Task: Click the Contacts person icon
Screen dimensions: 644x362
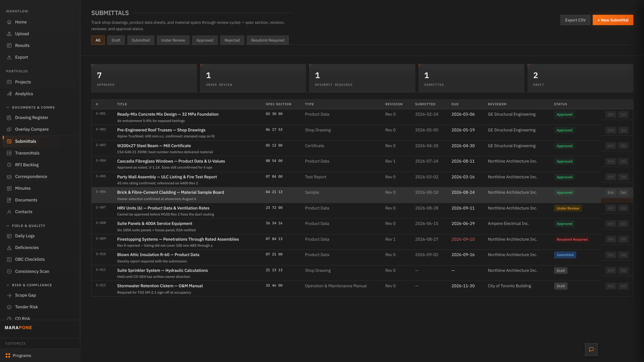Action: pos(9,212)
